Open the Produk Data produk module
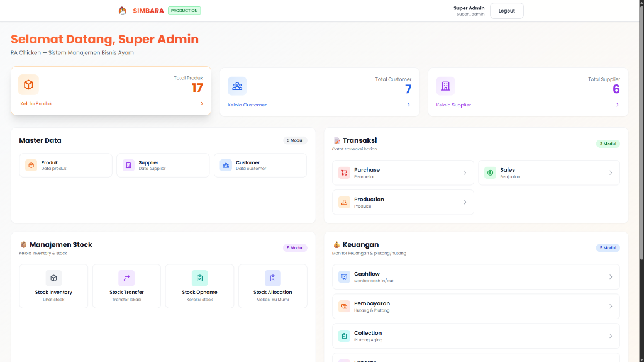This screenshot has height=362, width=644. [65, 166]
